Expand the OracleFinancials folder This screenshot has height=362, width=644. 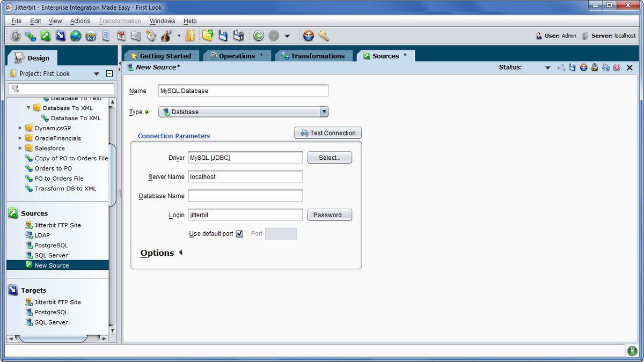[20, 138]
